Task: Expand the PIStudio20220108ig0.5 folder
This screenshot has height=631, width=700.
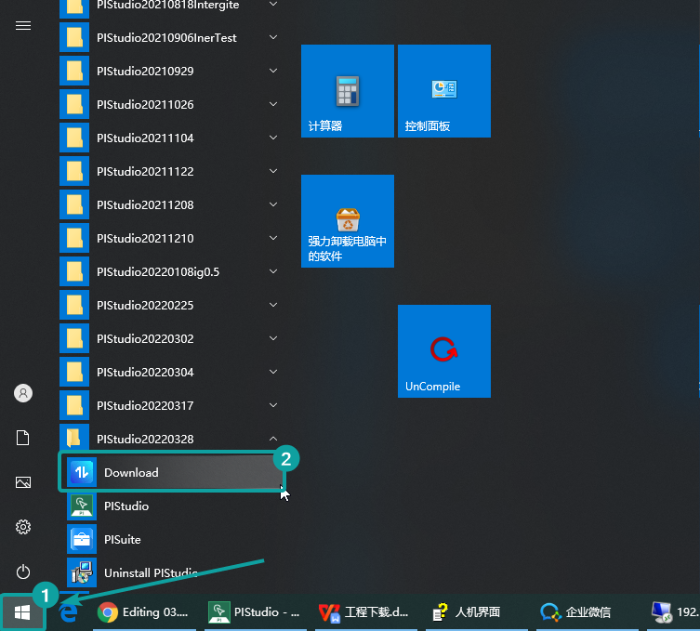Action: coord(273,272)
